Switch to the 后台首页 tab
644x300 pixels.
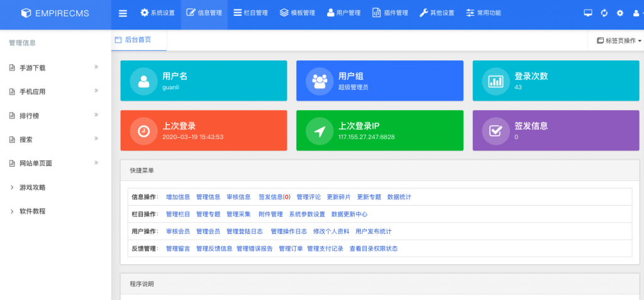[138, 40]
